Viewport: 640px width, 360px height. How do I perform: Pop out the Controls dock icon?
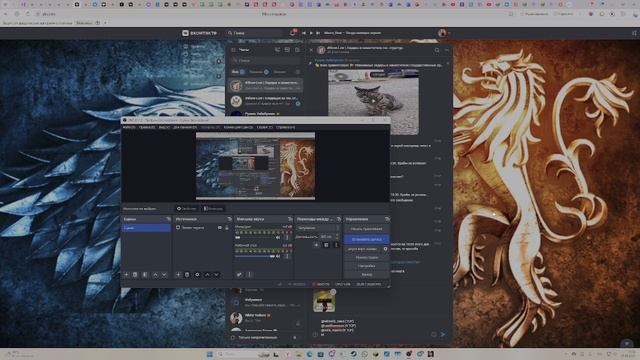pyautogui.click(x=387, y=219)
